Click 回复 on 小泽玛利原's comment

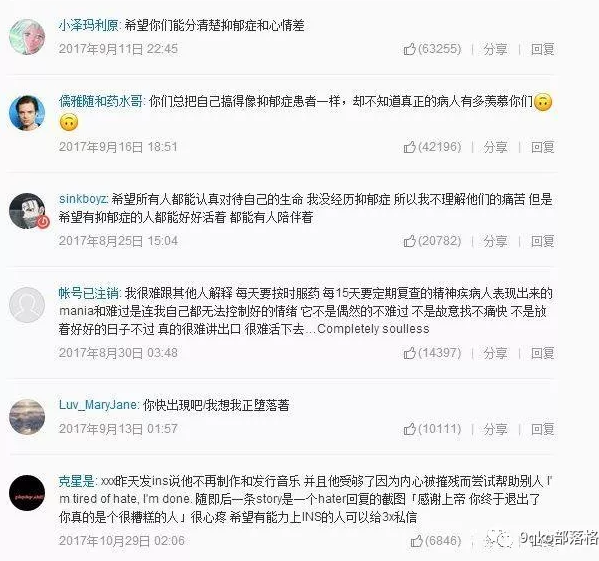point(542,49)
